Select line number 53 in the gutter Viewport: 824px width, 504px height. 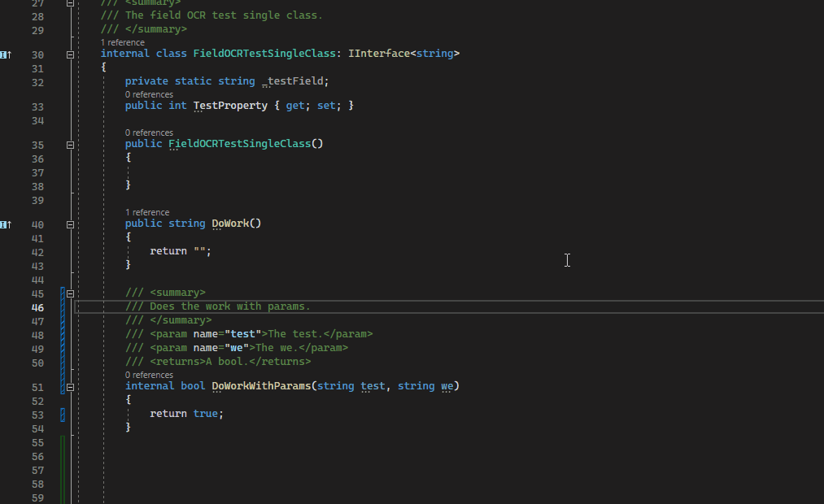point(38,415)
